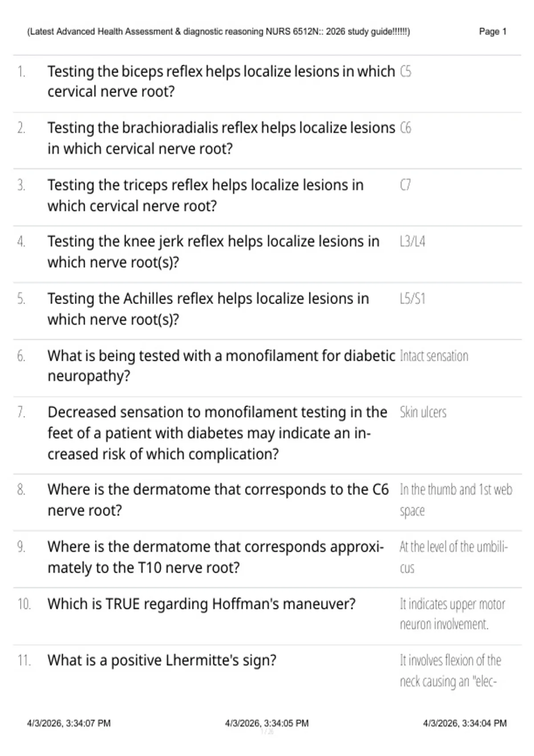The width and height of the screenshot is (534, 756).
Task: Select the C6 dermatome question
Action: click(218, 500)
